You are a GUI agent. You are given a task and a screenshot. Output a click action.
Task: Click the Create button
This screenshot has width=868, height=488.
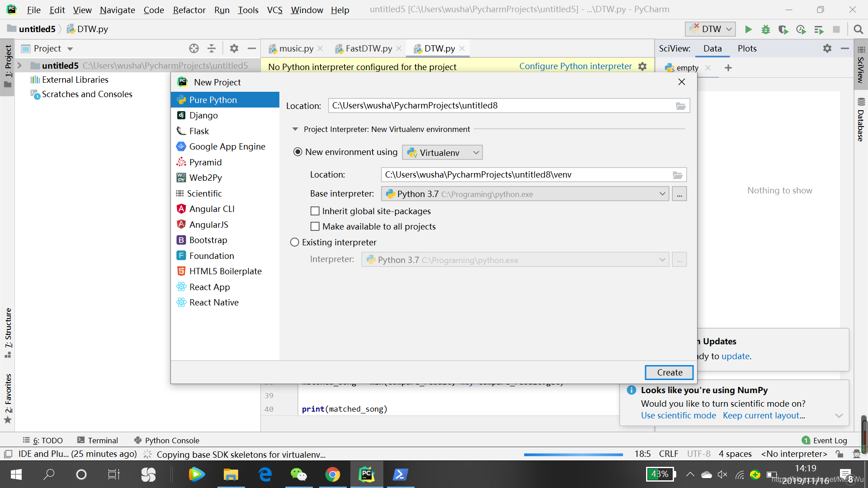coord(670,372)
